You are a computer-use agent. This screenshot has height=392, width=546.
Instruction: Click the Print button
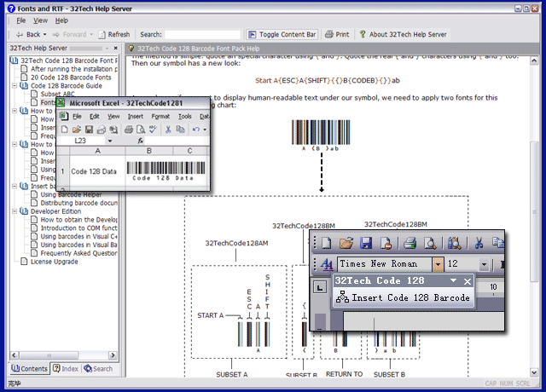pyautogui.click(x=337, y=34)
